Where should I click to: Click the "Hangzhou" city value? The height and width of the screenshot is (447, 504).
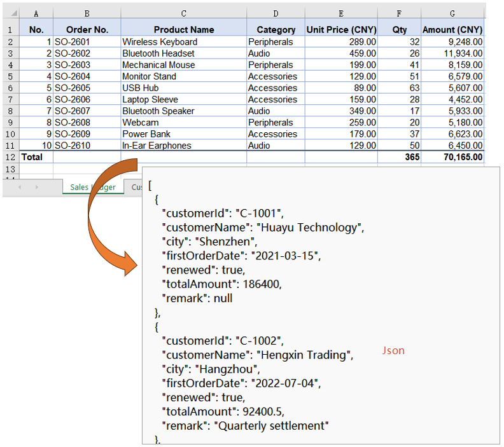226,369
